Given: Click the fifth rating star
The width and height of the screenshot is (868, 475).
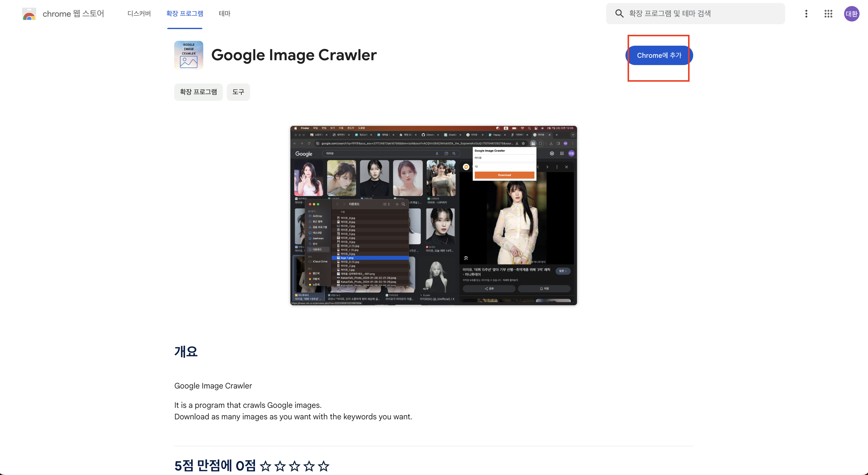Looking at the screenshot, I should coord(324,466).
